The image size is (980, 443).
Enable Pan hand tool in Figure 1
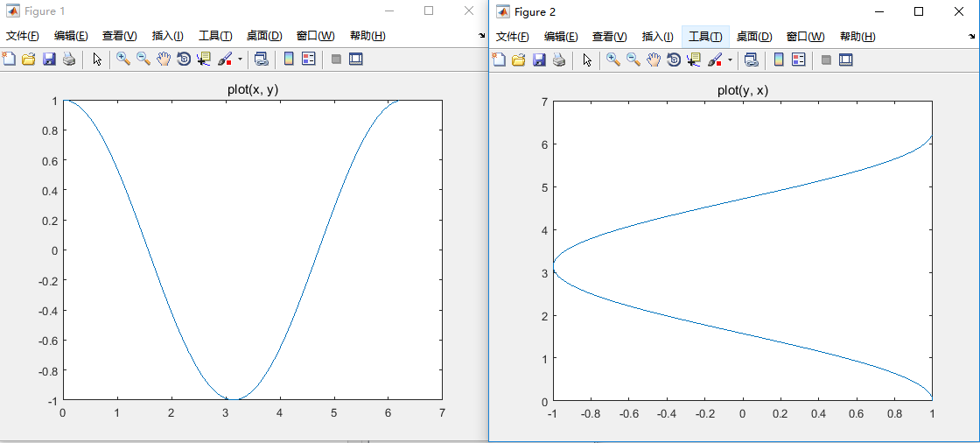pos(163,60)
